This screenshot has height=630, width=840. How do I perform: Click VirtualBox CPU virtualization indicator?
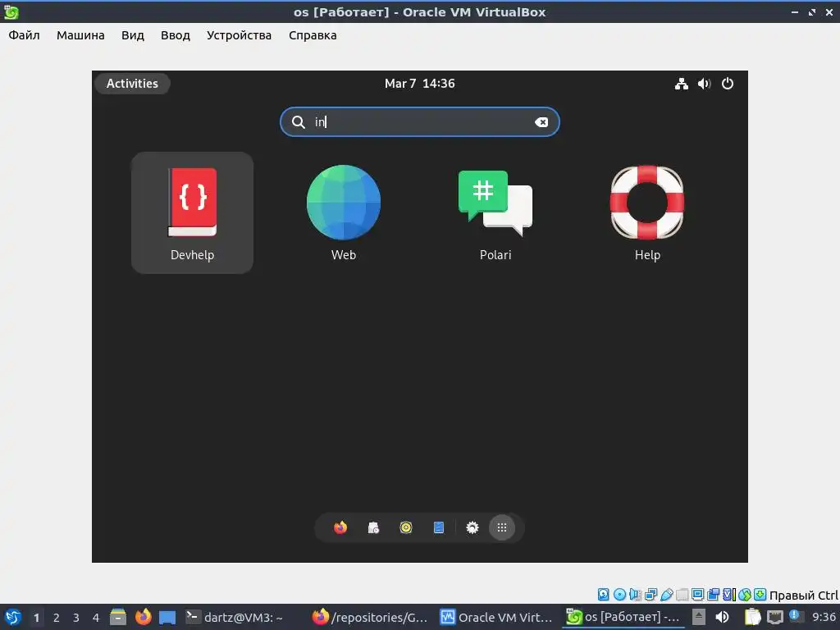coord(729,594)
